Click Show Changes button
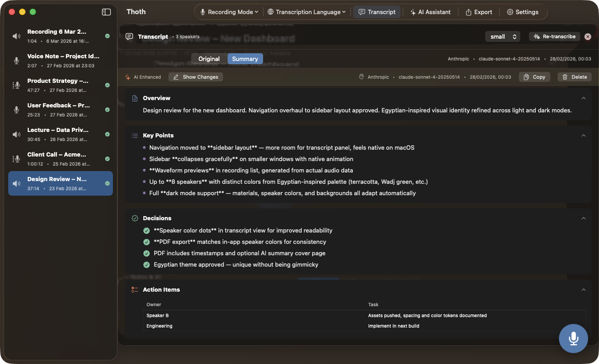This screenshot has height=364, width=599. pos(196,77)
